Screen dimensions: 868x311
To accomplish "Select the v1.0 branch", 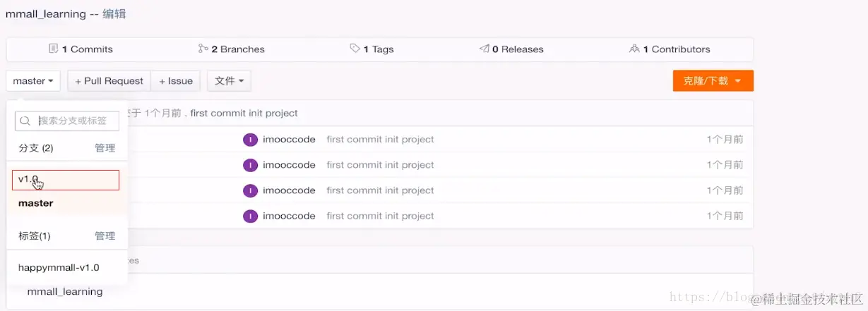I will (65, 180).
